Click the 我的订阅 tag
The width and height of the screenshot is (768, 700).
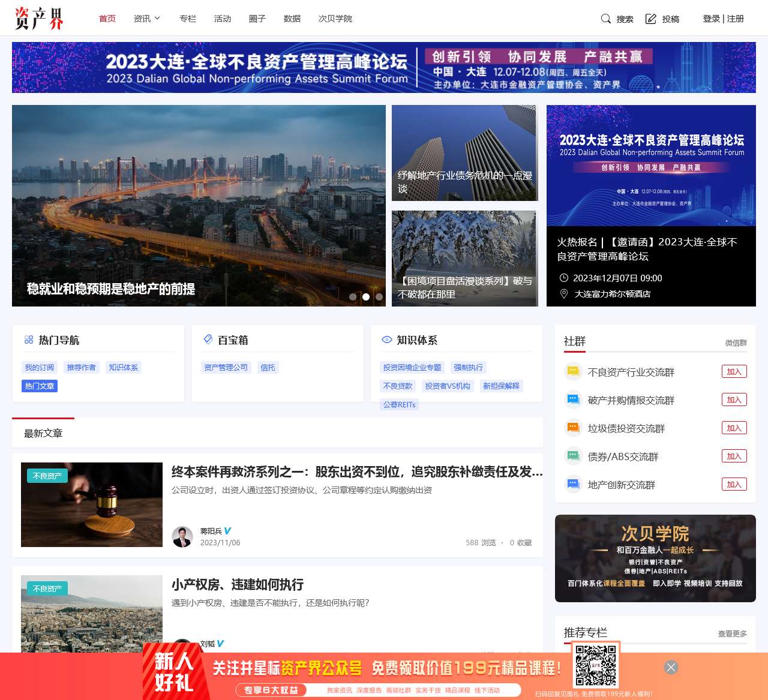tap(40, 368)
